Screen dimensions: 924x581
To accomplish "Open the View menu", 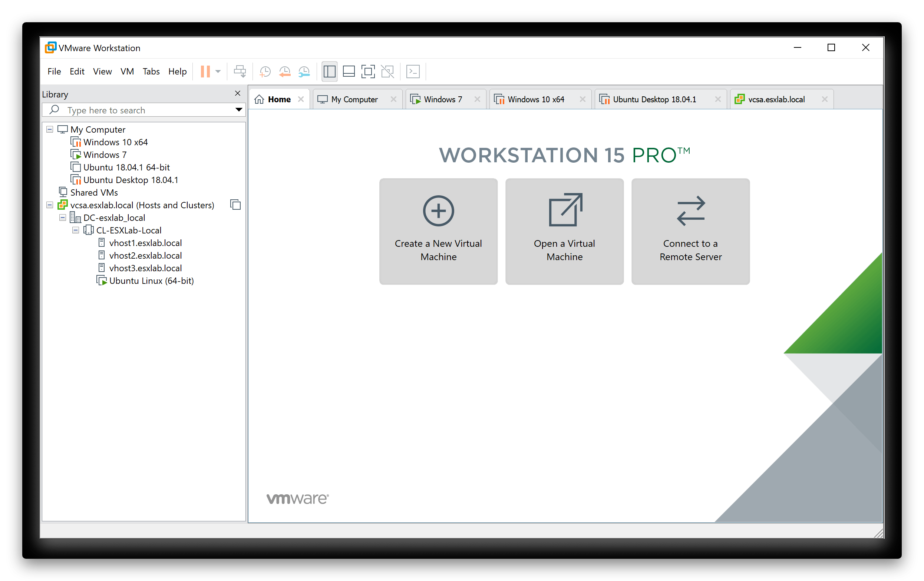I will (102, 72).
